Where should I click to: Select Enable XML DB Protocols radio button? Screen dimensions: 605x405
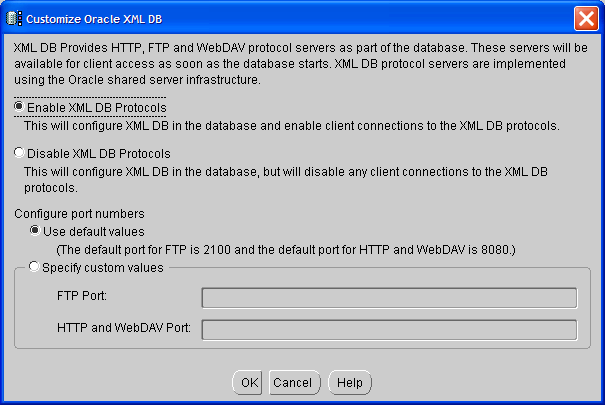(x=19, y=107)
